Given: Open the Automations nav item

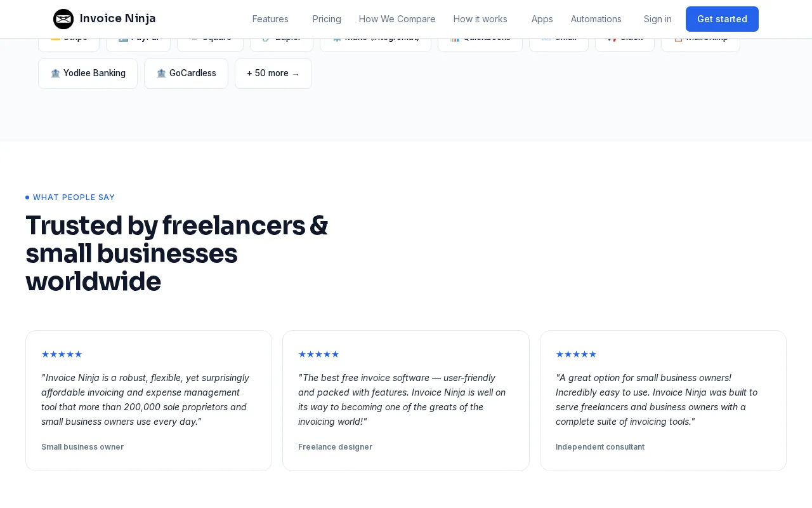Looking at the screenshot, I should (596, 19).
